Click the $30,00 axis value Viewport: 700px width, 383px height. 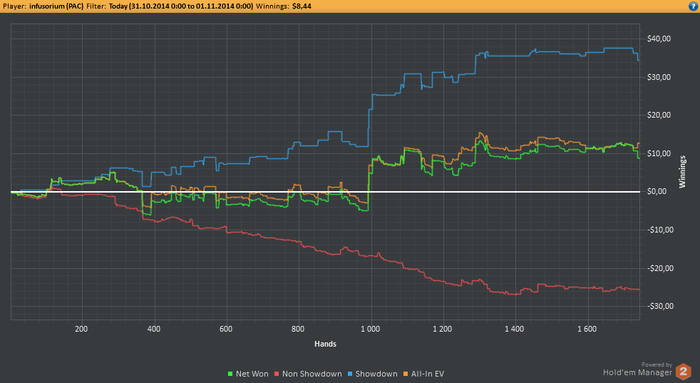pyautogui.click(x=659, y=77)
